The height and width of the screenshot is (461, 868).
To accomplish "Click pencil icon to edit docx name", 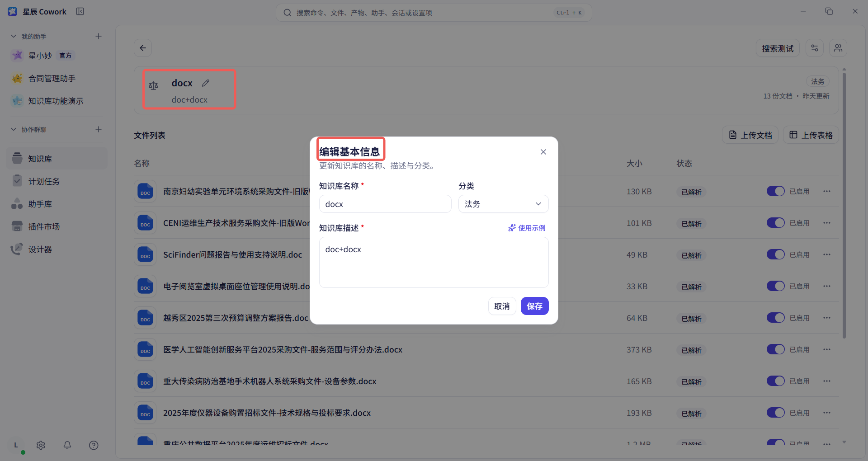I will pos(206,83).
